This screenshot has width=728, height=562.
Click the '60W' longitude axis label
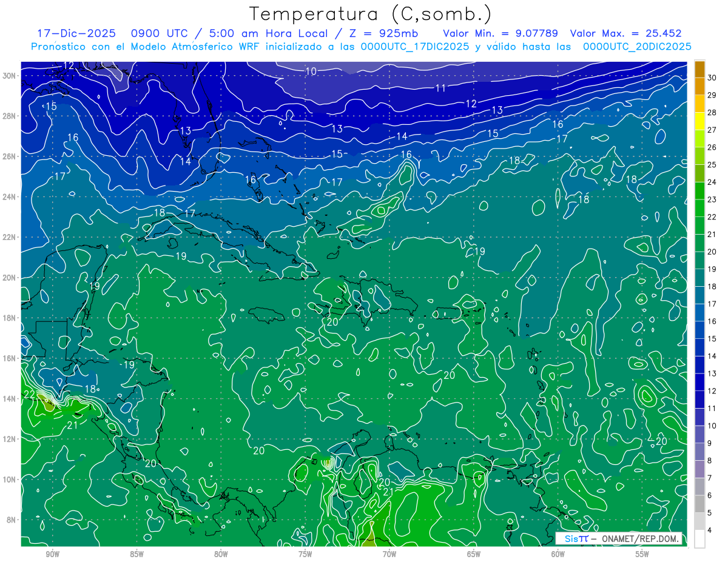click(x=558, y=554)
